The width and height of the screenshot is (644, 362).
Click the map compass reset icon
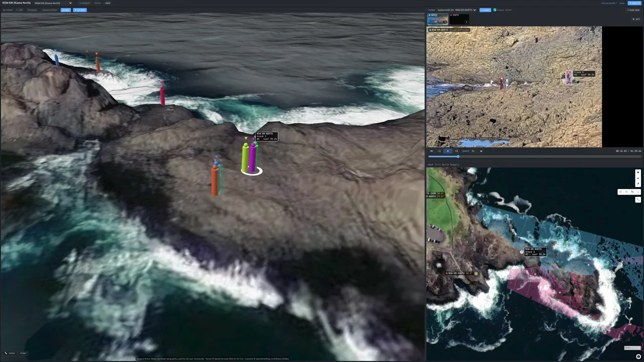pyautogui.click(x=638, y=184)
